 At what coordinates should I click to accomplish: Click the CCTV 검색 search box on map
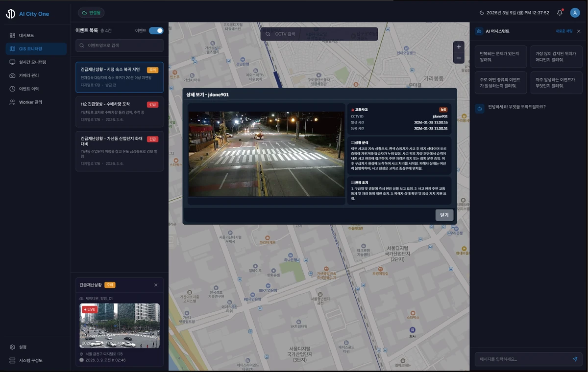tap(319, 34)
